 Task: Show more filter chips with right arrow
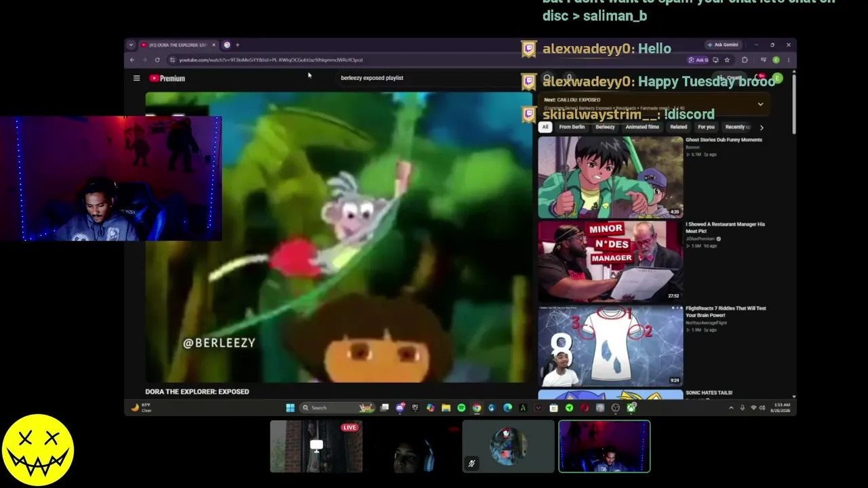pos(762,127)
